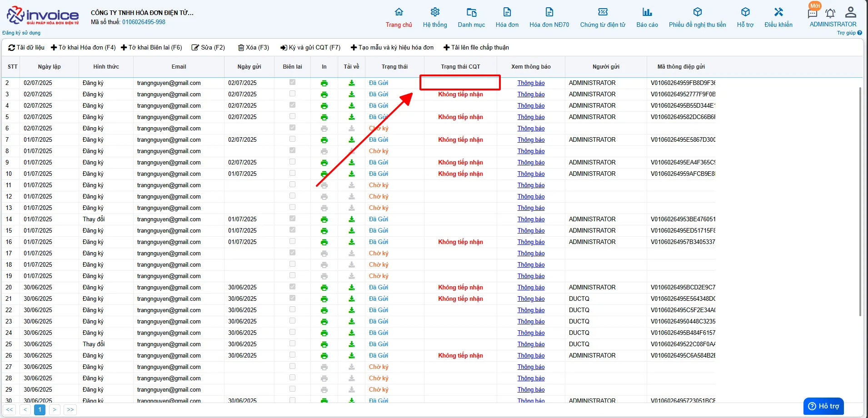
Task: Open the Thông báo link in row 5
Action: pos(531,117)
